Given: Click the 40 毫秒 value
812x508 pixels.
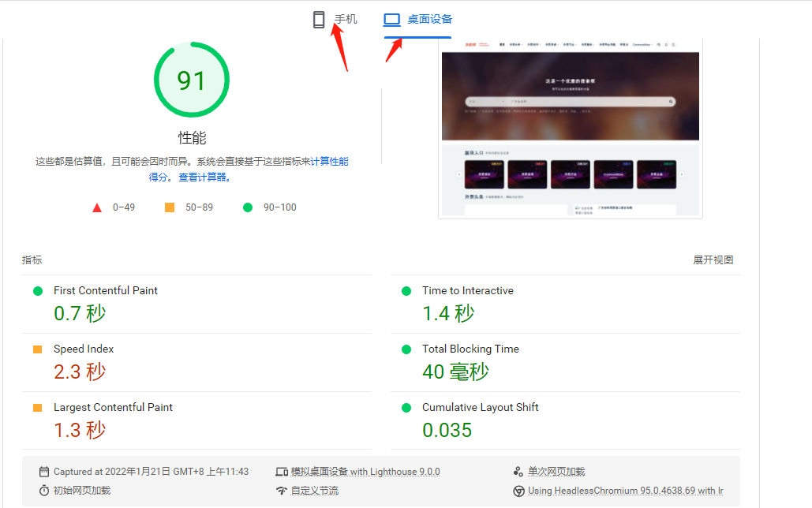Looking at the screenshot, I should click(456, 372).
